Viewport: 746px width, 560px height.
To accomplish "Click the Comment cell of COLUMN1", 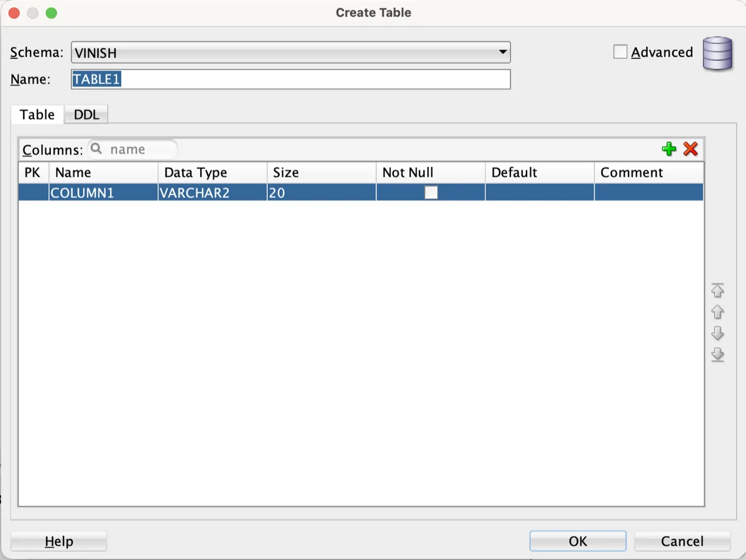I will 649,193.
